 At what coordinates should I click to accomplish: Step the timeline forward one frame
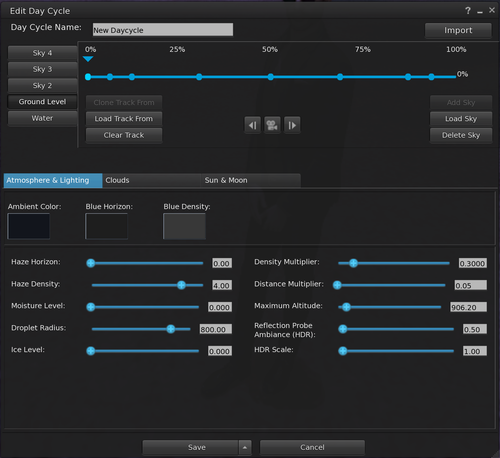(x=292, y=125)
